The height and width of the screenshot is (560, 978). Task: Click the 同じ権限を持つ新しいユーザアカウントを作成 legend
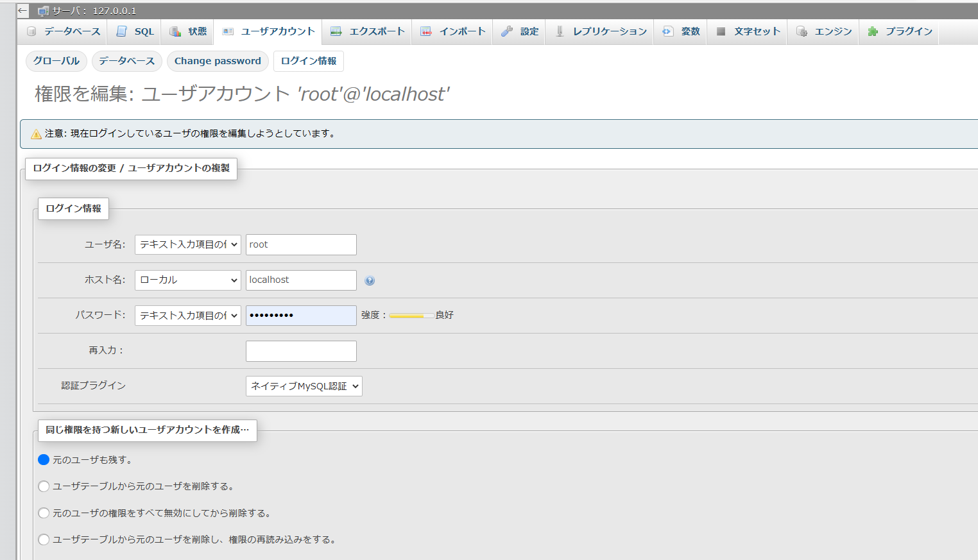[148, 430]
